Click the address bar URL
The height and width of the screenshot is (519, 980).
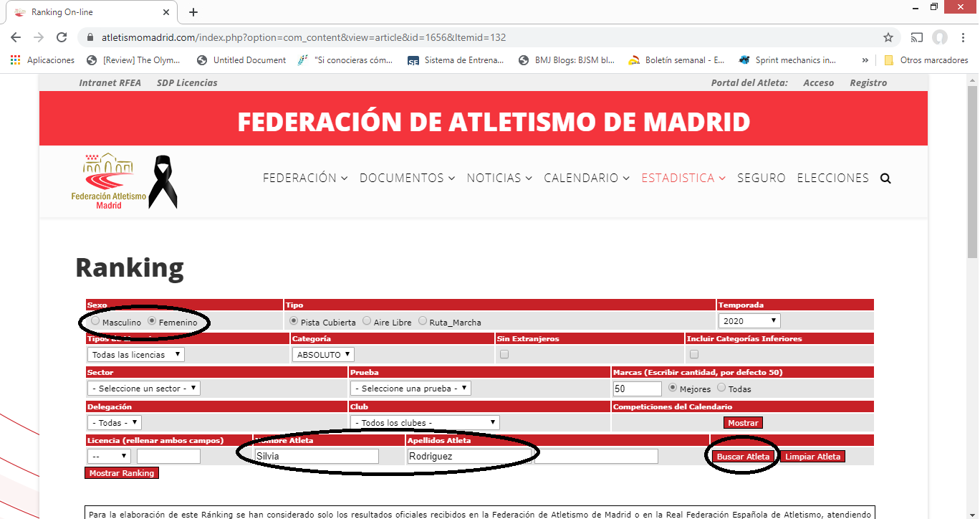(x=304, y=37)
